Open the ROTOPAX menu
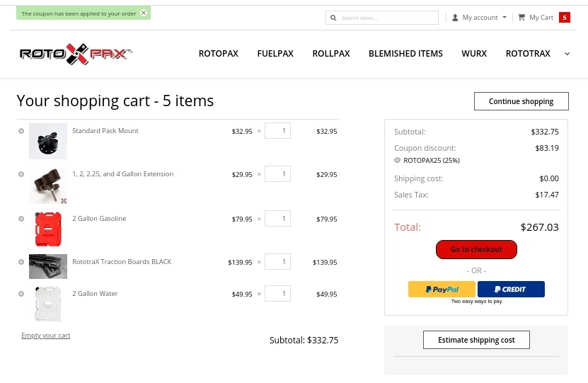Viewport: 588px width, 383px height. point(218,54)
